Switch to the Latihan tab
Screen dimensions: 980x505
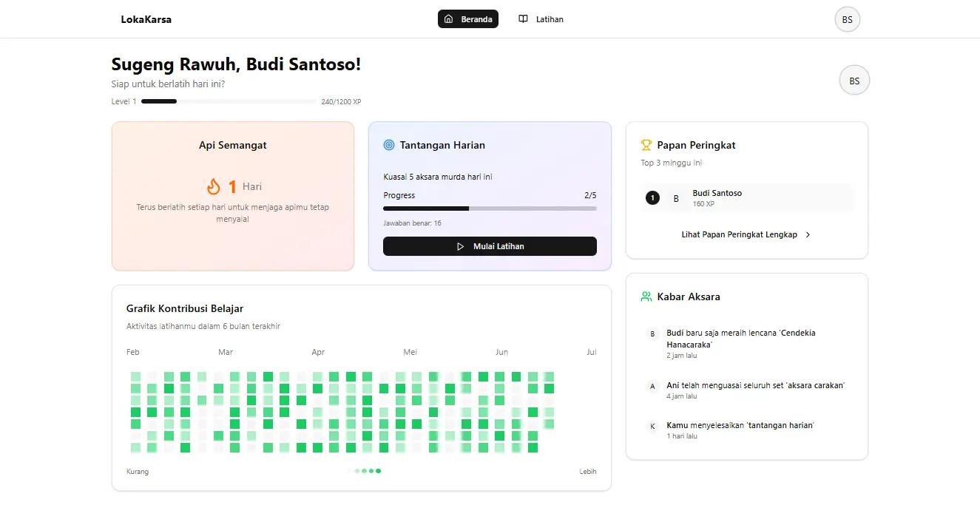[x=541, y=19]
